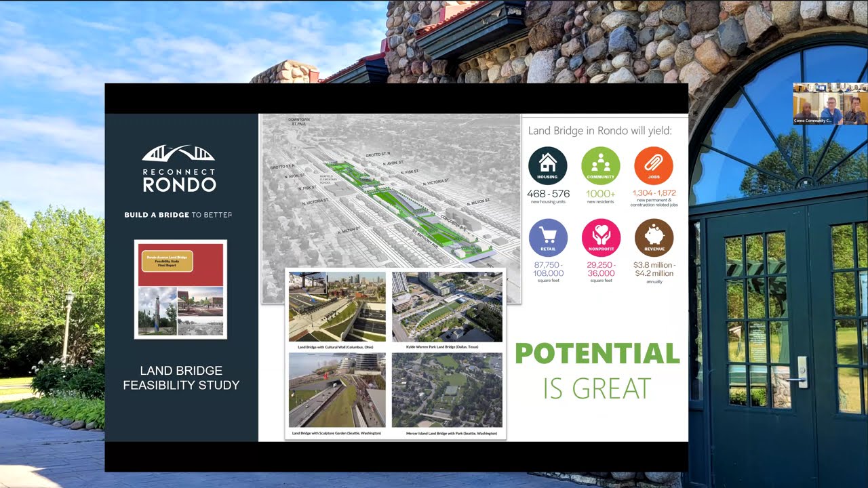Select the '87,750 - 108,000' retail square feet figure
868x488 pixels.
tap(548, 269)
